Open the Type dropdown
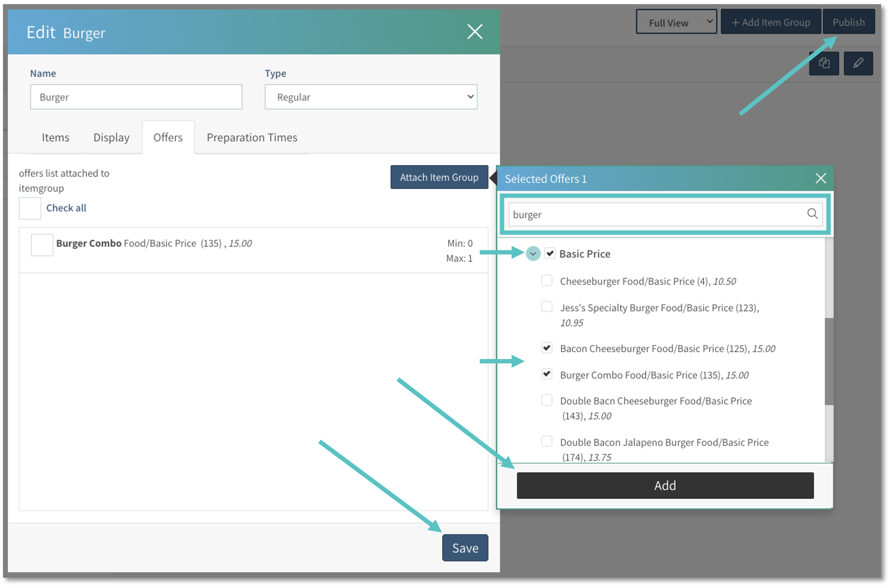Viewport: 891px width, 588px height. pos(371,97)
